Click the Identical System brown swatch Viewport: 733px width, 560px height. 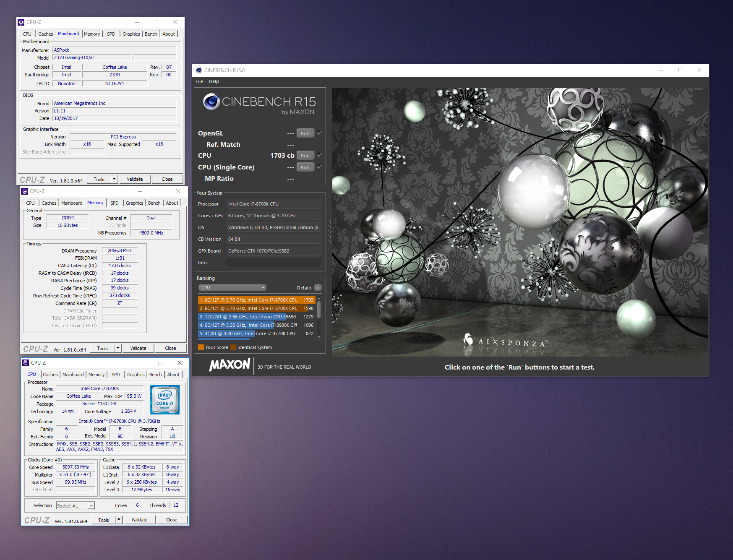(233, 347)
